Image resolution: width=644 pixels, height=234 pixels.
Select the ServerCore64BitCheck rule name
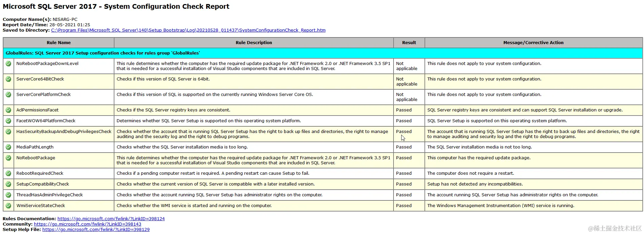point(40,79)
